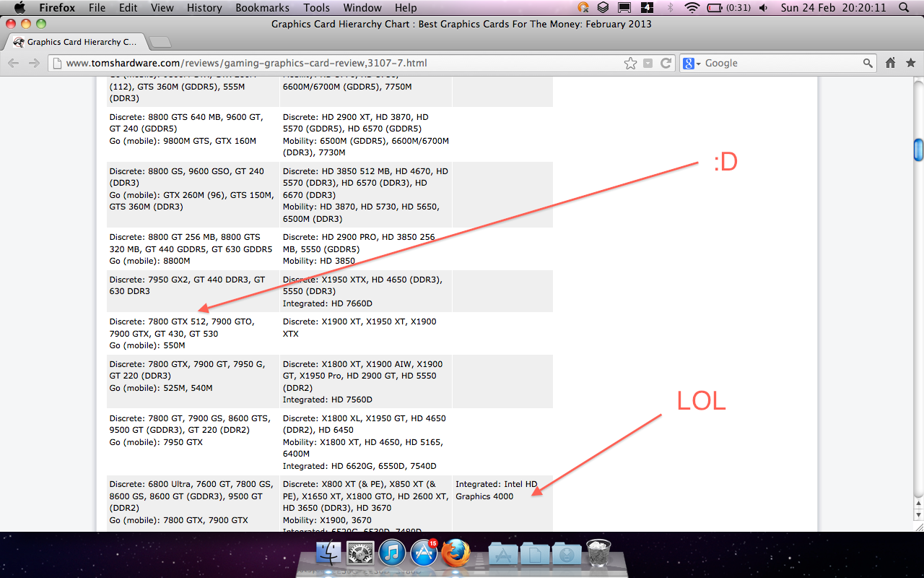924x578 pixels.
Task: Reload the current page
Action: [666, 64]
